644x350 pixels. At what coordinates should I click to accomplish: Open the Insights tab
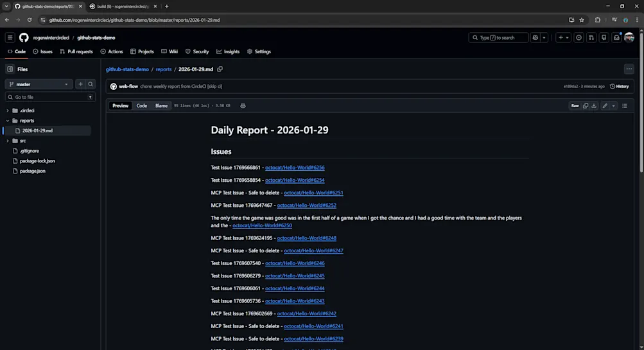[228, 52]
